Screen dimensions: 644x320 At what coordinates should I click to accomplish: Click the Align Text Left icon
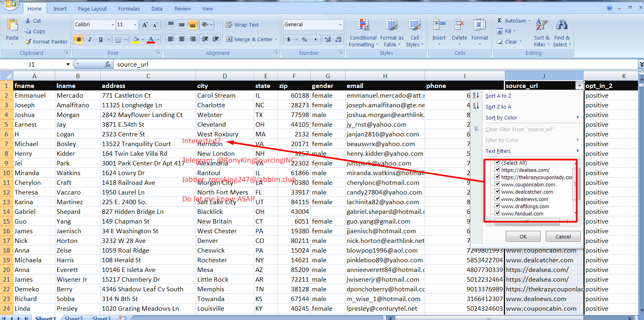[x=171, y=39]
